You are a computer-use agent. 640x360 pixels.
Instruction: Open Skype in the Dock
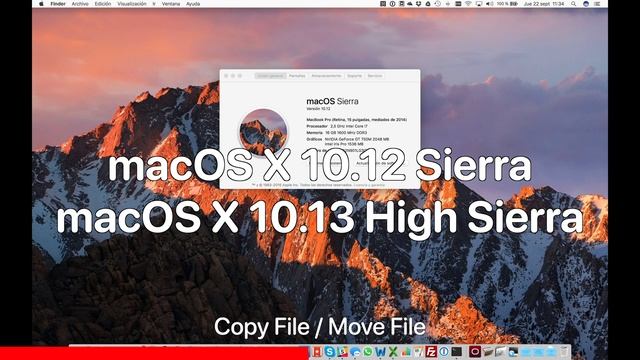(x=330, y=351)
